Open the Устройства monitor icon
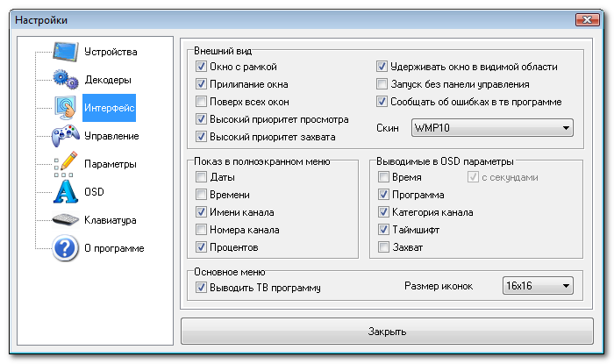 coord(66,52)
